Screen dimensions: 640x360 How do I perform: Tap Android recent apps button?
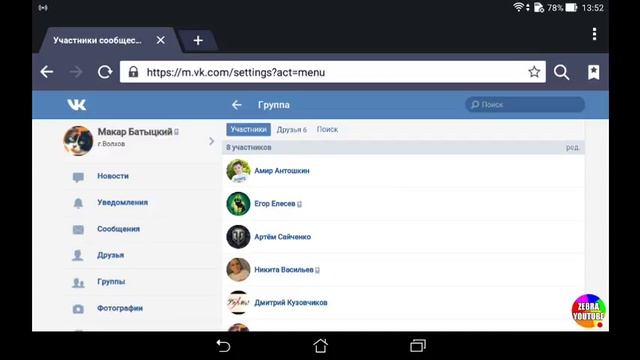418,346
